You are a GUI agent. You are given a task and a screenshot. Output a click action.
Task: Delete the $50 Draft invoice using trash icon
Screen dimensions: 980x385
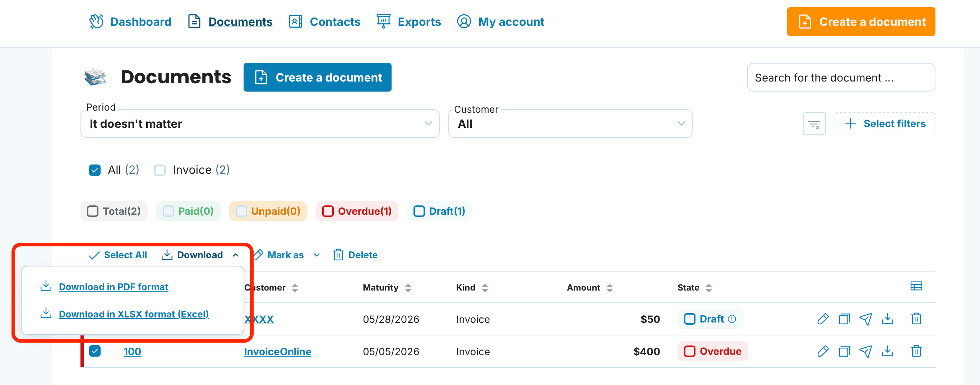916,319
